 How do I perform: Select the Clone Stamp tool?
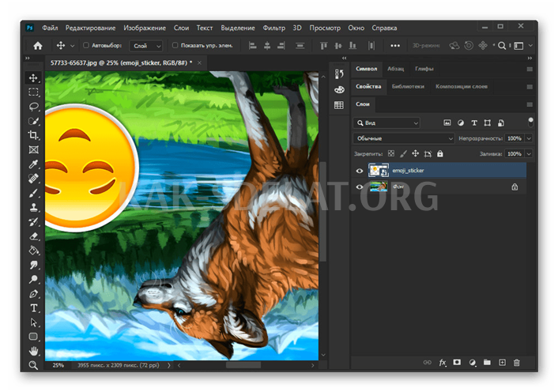click(x=33, y=207)
